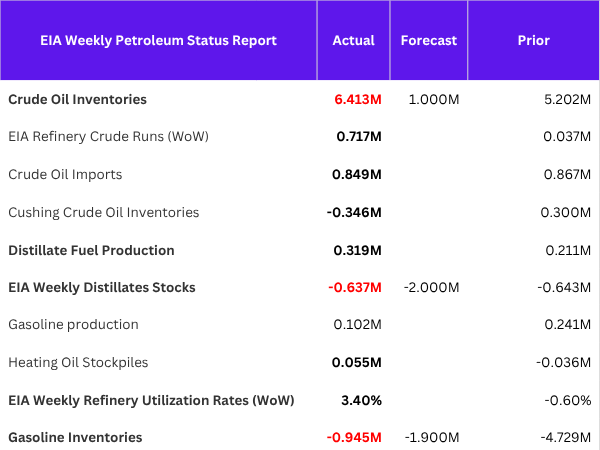This screenshot has width=600, height=450.
Task: Click the red actual value 6.413M
Action: pyautogui.click(x=358, y=99)
